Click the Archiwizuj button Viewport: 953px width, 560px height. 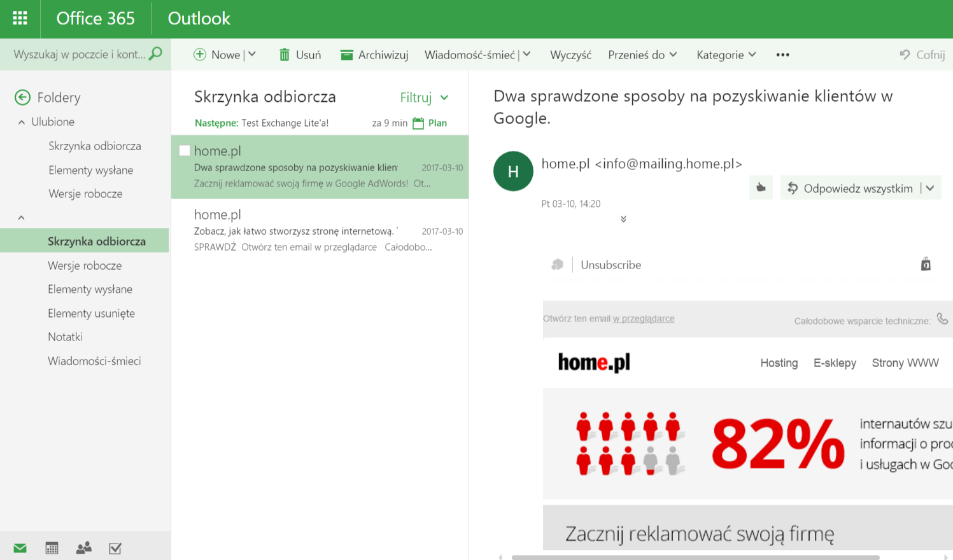(x=374, y=55)
